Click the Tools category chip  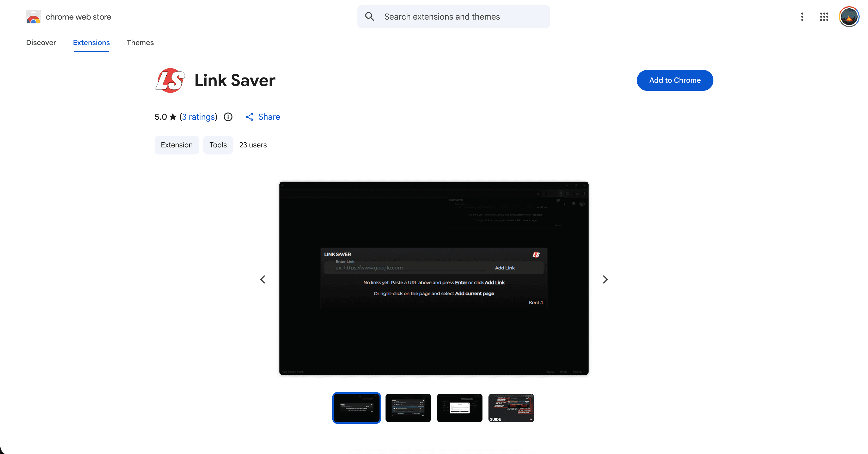click(218, 145)
